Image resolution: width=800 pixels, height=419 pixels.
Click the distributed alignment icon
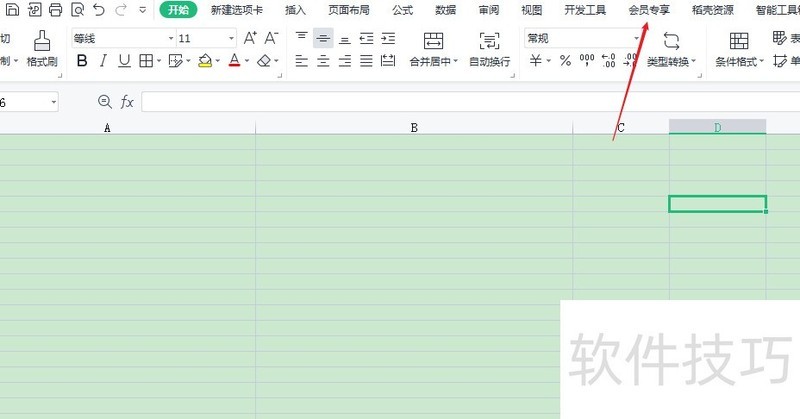tap(388, 61)
